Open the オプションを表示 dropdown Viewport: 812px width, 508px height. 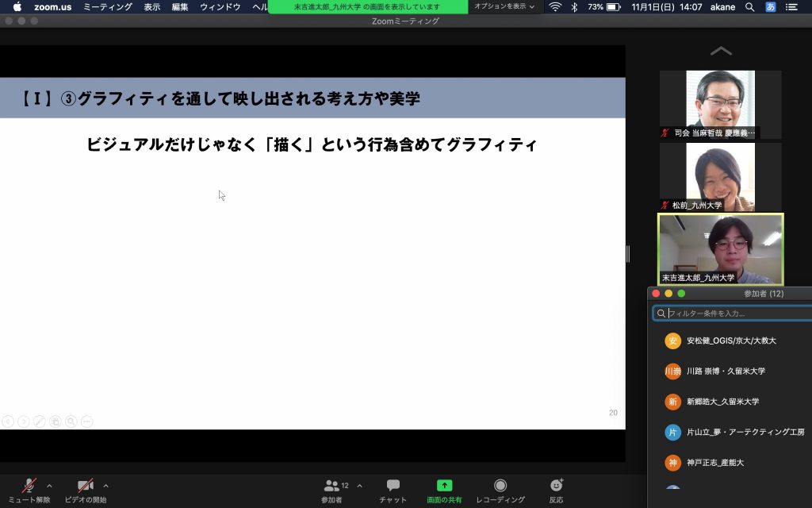(x=504, y=6)
